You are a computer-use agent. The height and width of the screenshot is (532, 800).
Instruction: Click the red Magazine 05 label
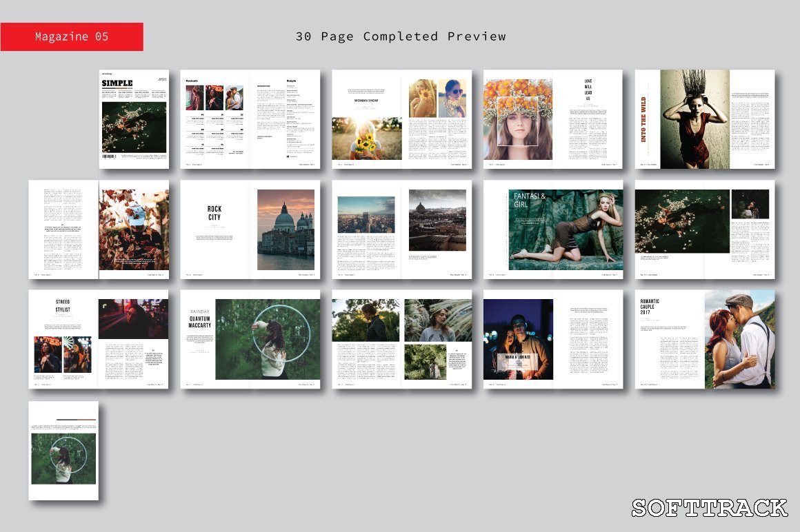72,37
